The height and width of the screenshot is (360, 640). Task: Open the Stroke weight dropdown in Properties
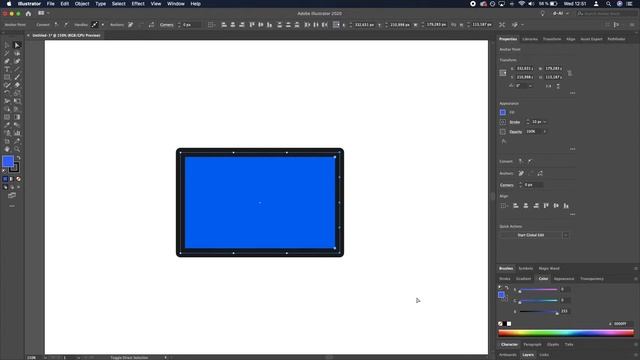pos(545,122)
